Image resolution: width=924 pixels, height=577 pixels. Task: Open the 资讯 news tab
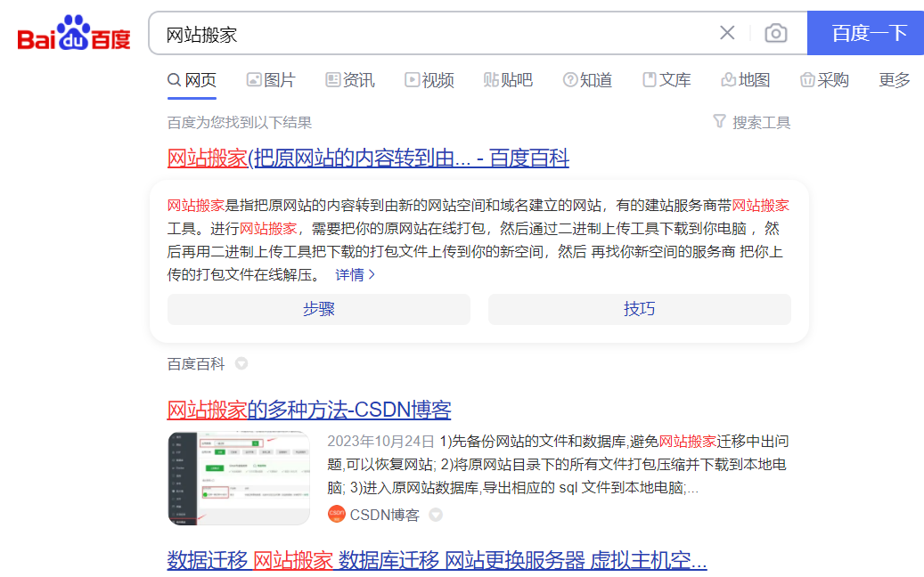point(350,80)
